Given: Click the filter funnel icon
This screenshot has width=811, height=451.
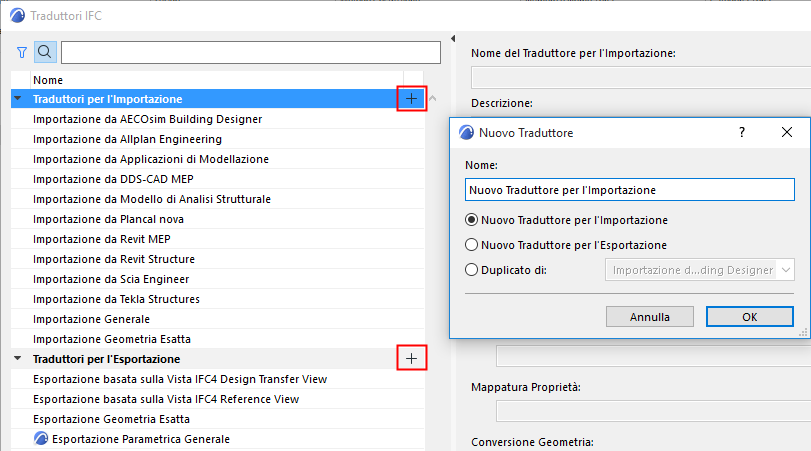Looking at the screenshot, I should coord(22,52).
